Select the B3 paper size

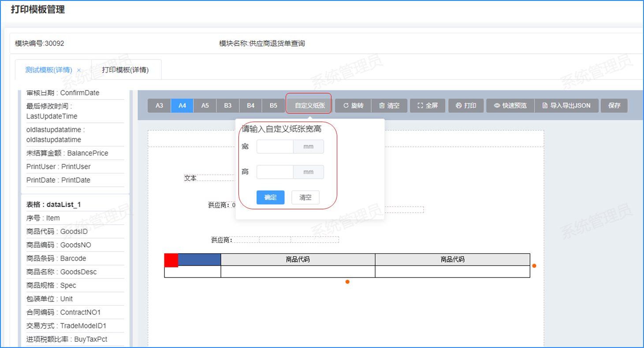point(228,106)
